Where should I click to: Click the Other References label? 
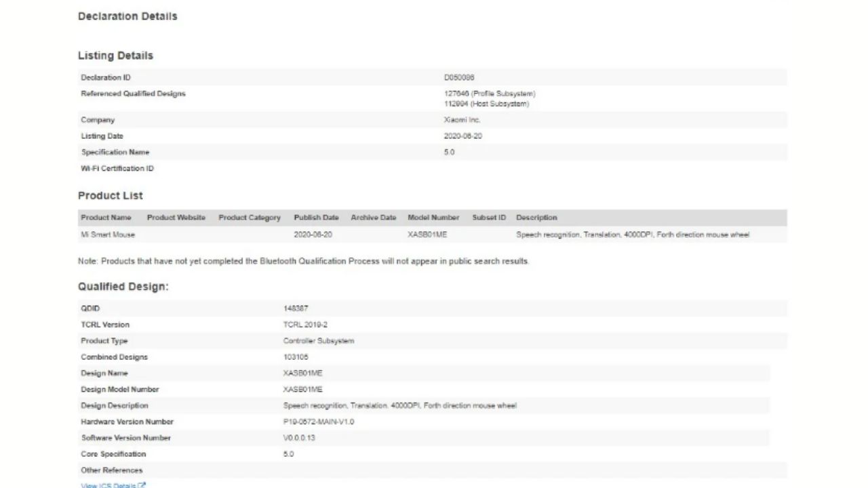click(112, 470)
